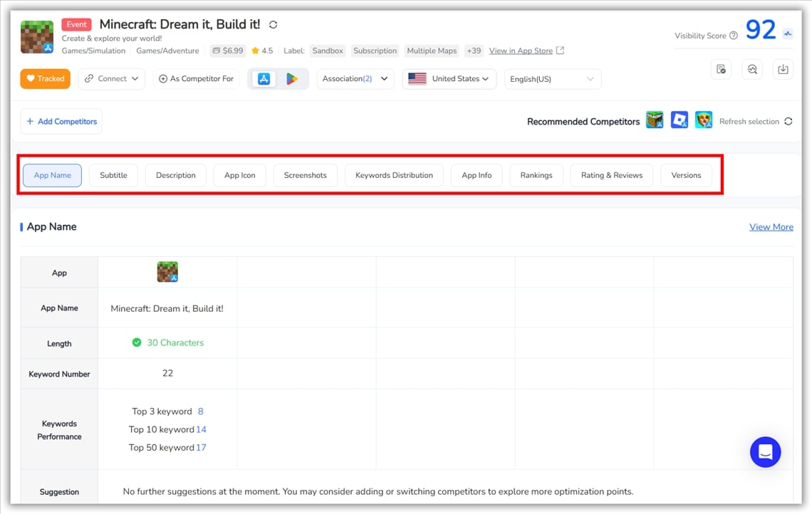Image resolution: width=812 pixels, height=514 pixels.
Task: Open the Rating & Reviews tab
Action: pos(611,175)
